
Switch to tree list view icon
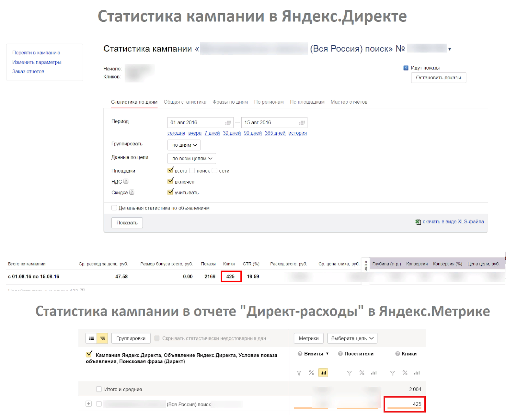click(x=102, y=338)
